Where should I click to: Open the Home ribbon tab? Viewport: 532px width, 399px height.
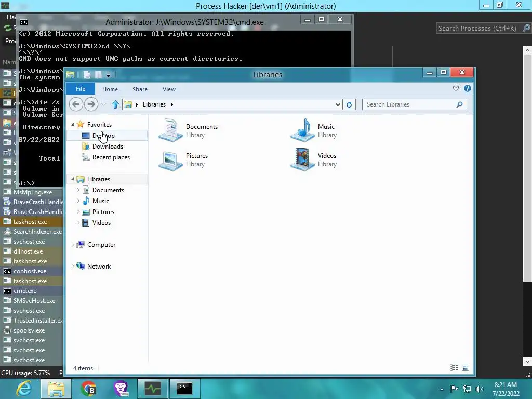click(x=110, y=89)
